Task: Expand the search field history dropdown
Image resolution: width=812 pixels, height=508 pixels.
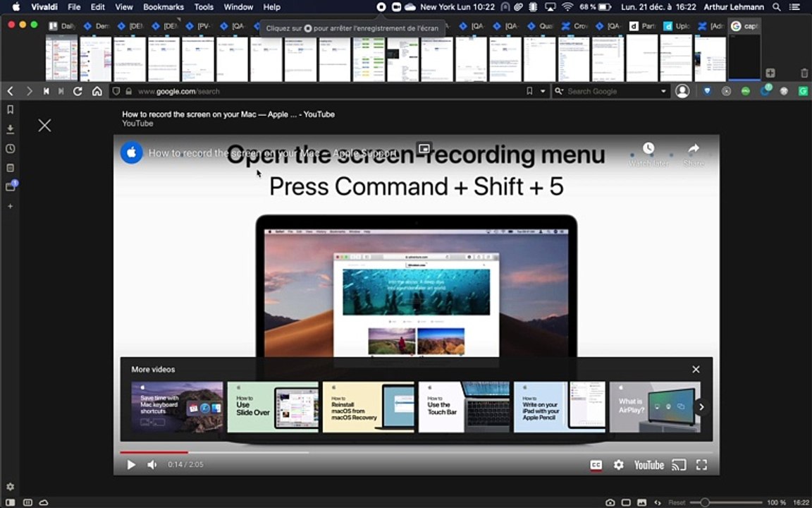Action: 663,91
